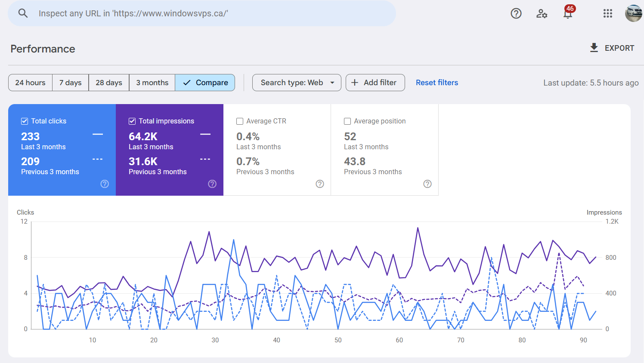Uncheck the Total clicks checkbox

click(x=25, y=121)
